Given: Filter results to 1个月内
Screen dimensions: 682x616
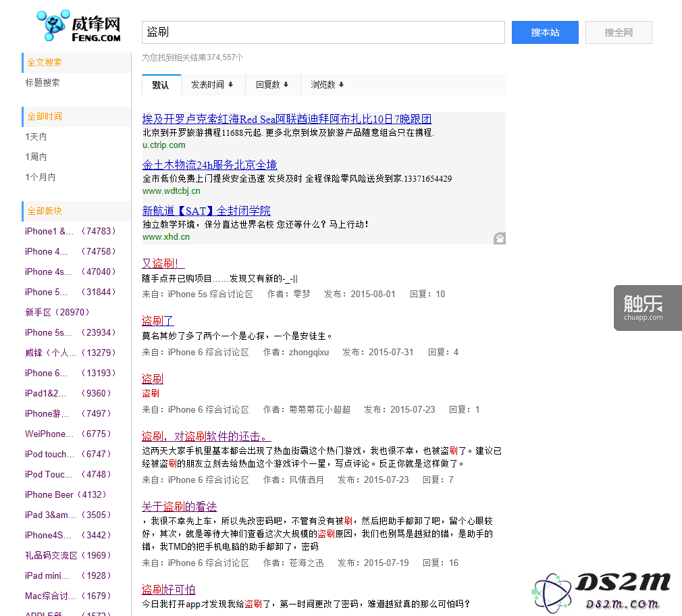Looking at the screenshot, I should click(x=41, y=177).
